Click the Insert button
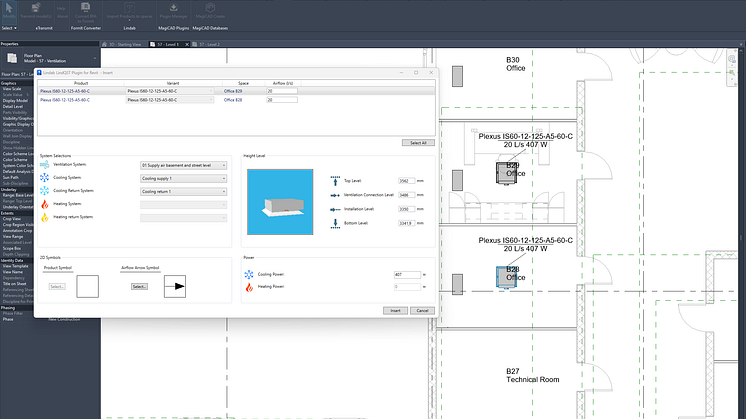Screen dimensions: 746x419 pyautogui.click(x=395, y=310)
